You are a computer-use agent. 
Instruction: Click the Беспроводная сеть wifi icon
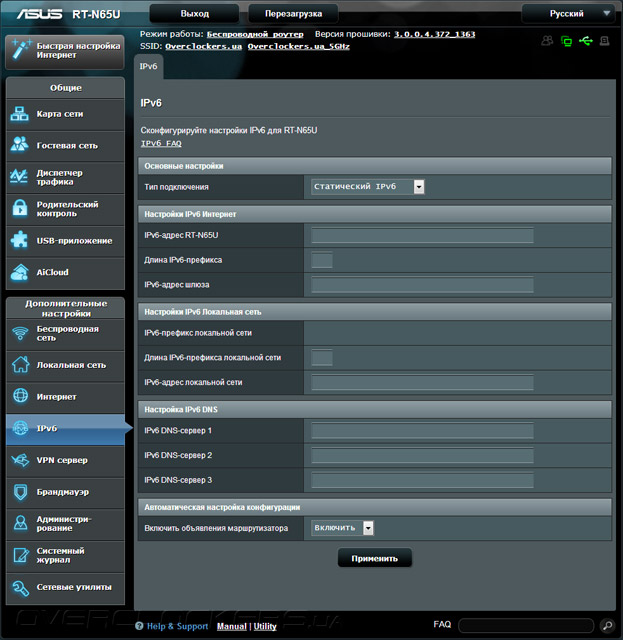[x=20, y=333]
